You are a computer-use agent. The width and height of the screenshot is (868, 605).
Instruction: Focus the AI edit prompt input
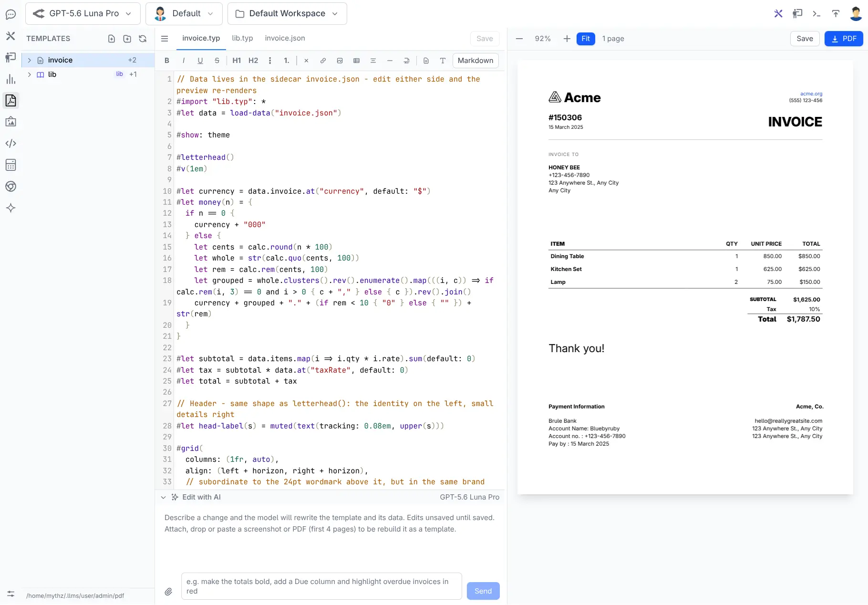coord(321,586)
